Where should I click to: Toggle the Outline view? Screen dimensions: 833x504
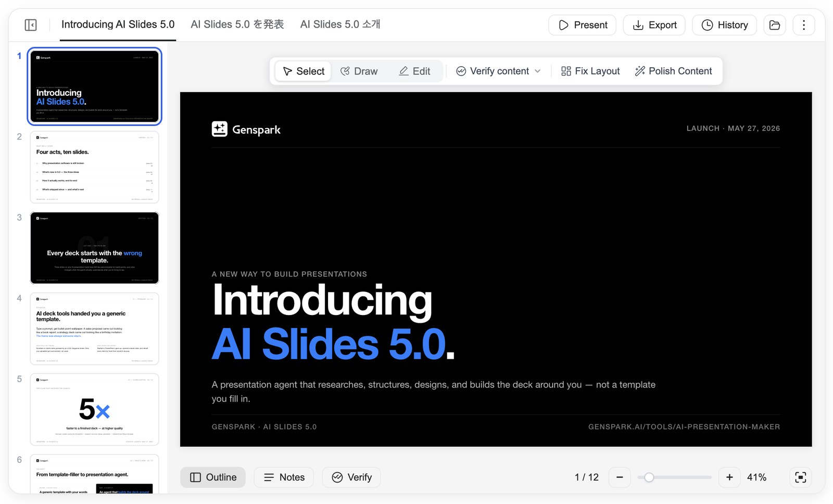213,477
